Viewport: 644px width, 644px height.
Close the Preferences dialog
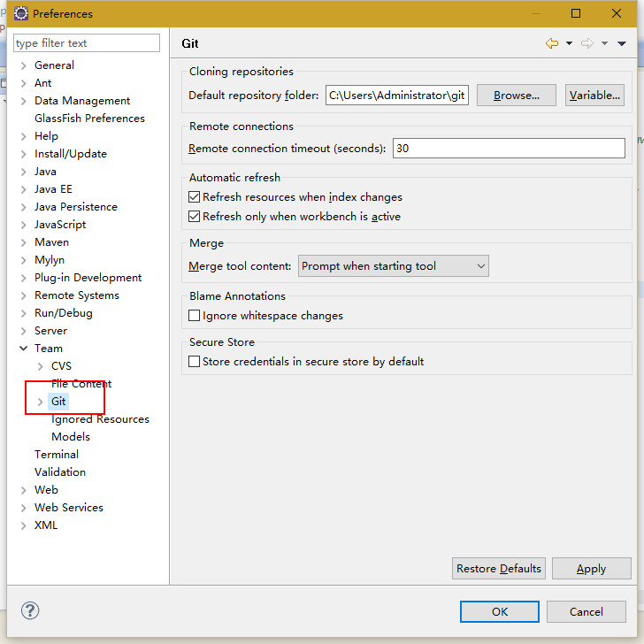point(616,13)
